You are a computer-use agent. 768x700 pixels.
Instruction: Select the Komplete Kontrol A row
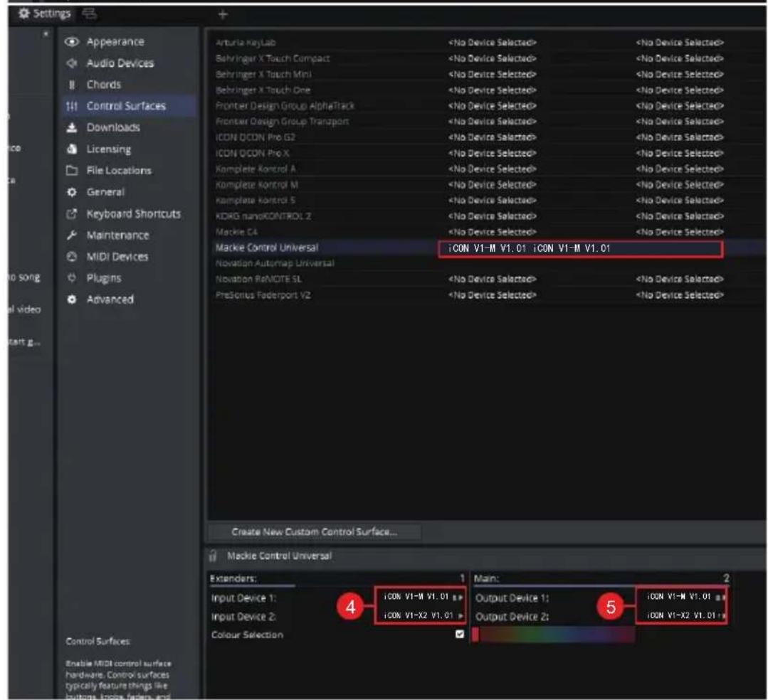[488, 169]
